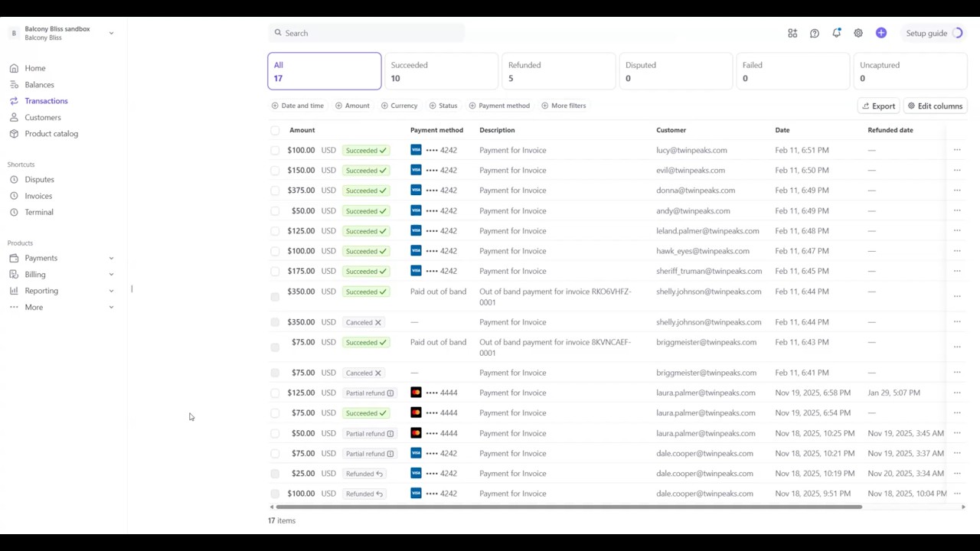
Task: Click the scrollbar right arrow
Action: coord(963,507)
